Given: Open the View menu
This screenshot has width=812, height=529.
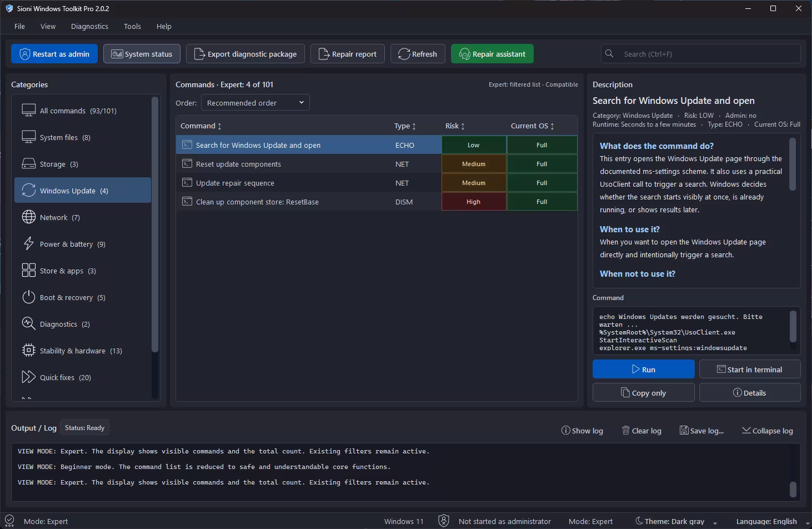Looking at the screenshot, I should [48, 26].
